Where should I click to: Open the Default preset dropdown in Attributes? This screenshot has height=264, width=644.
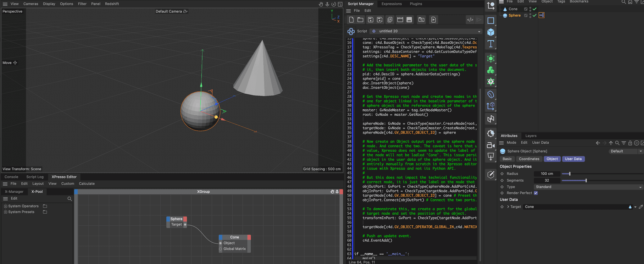point(626,151)
